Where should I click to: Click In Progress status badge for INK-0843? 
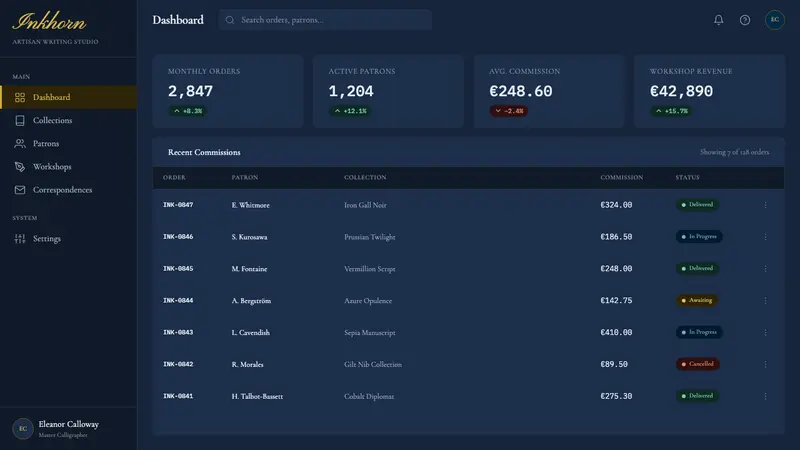pos(699,332)
